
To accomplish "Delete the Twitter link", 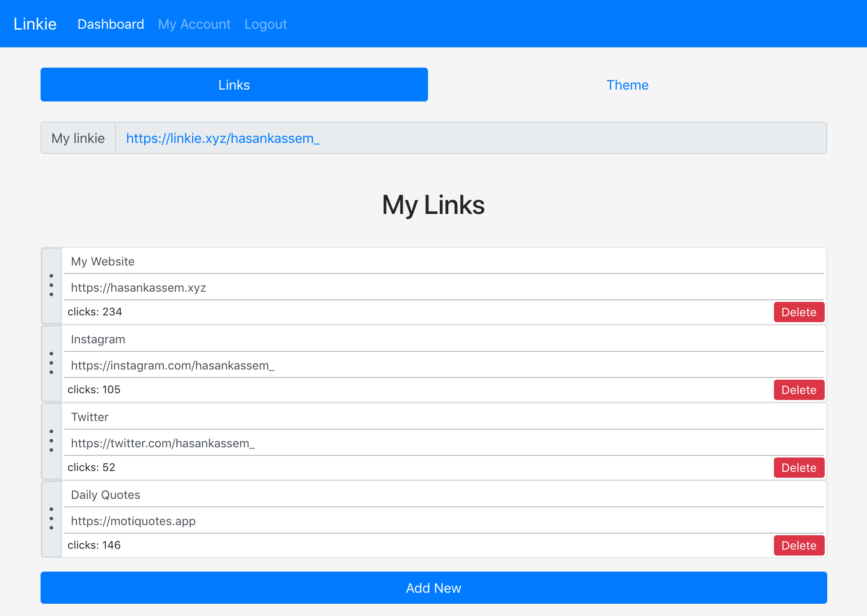I will (x=799, y=467).
